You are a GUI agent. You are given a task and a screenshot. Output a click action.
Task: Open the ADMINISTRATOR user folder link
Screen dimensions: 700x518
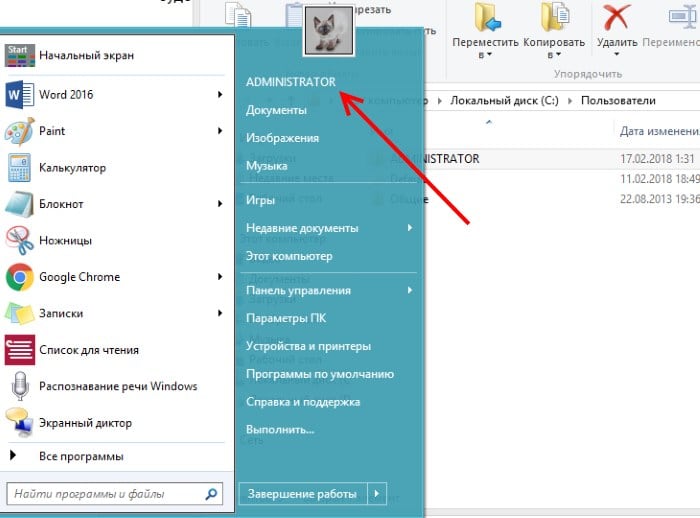pos(290,83)
